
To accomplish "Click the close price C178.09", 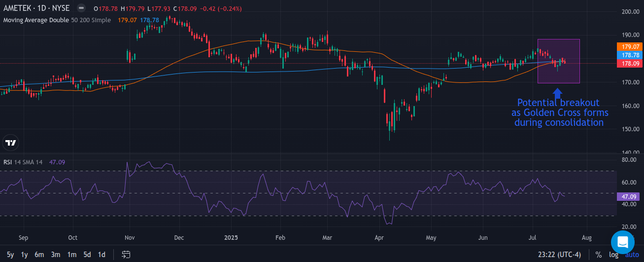I will 184,8.
